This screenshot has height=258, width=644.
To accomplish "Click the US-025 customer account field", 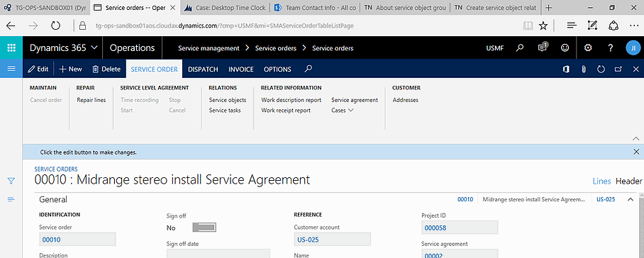I will click(332, 240).
